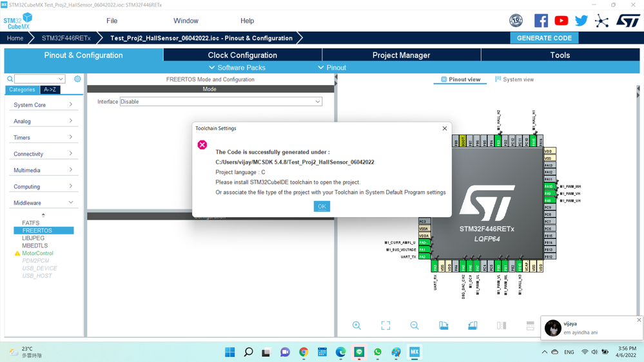
Task: Click the STM32CubeMX logo
Action: [17, 21]
